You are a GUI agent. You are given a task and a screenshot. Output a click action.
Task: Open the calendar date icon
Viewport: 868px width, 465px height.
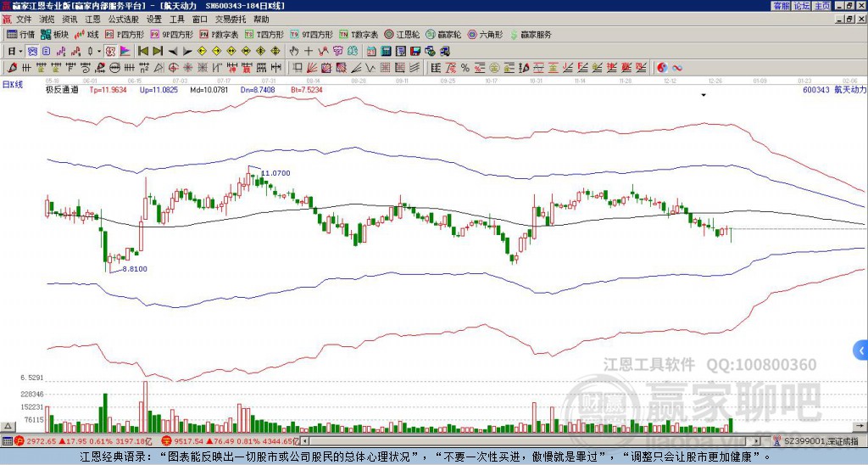click(371, 51)
